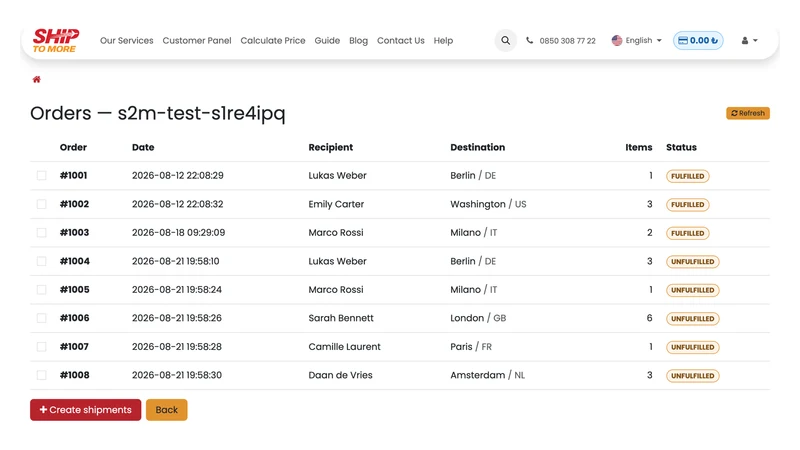Select the checkbox for order #1001
This screenshot has width=800, height=450.
(41, 176)
